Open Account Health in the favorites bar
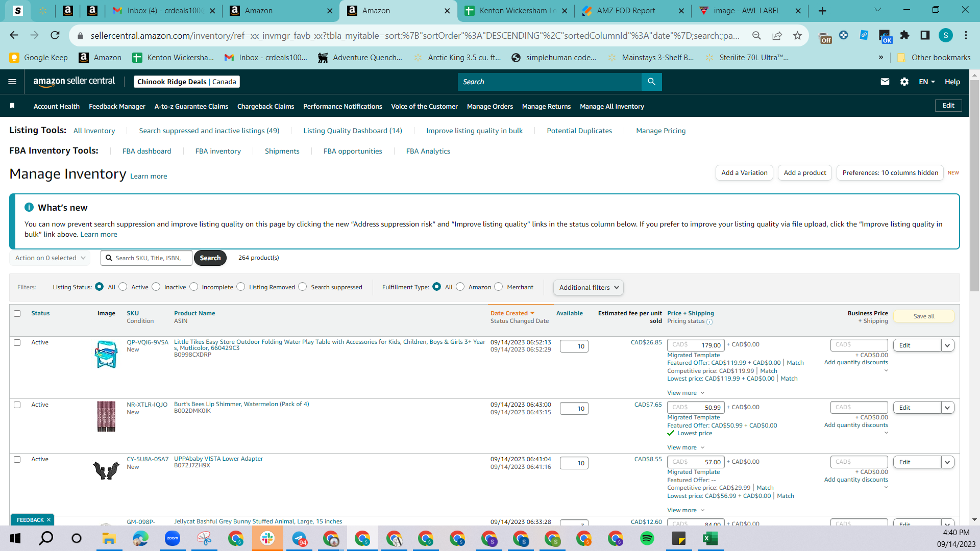 [x=57, y=106]
